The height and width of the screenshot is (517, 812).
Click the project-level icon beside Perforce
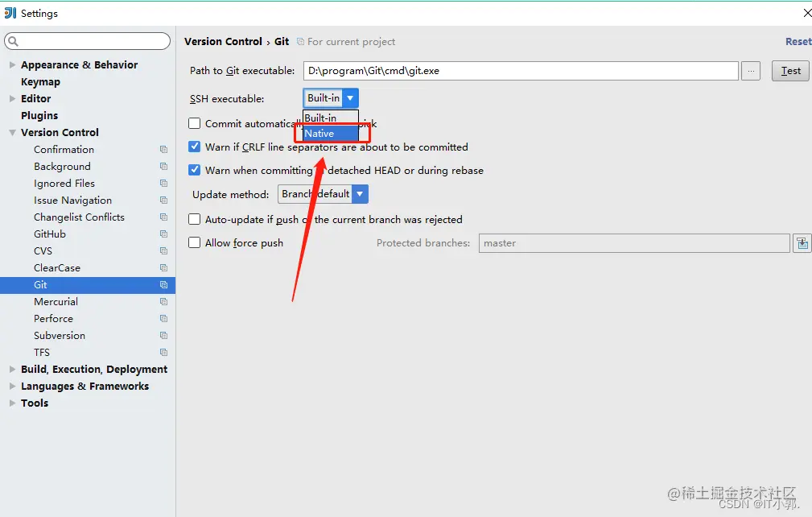(163, 319)
